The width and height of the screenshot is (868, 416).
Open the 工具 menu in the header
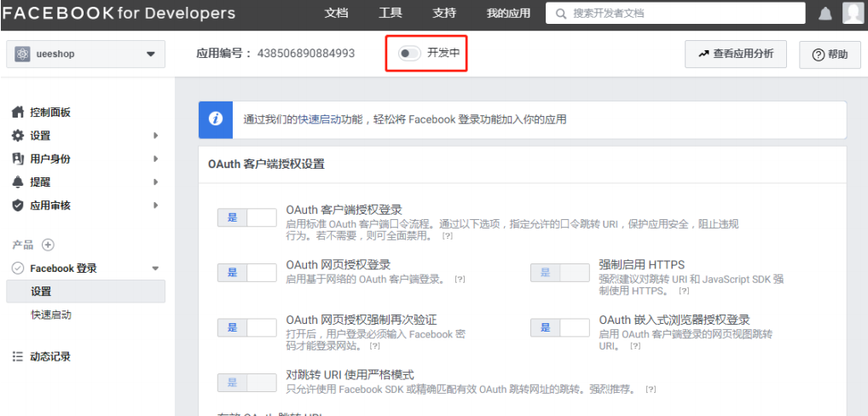pos(391,14)
